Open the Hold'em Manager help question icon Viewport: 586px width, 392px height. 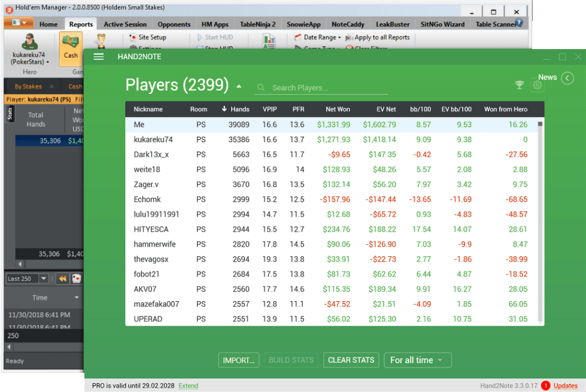click(x=519, y=23)
